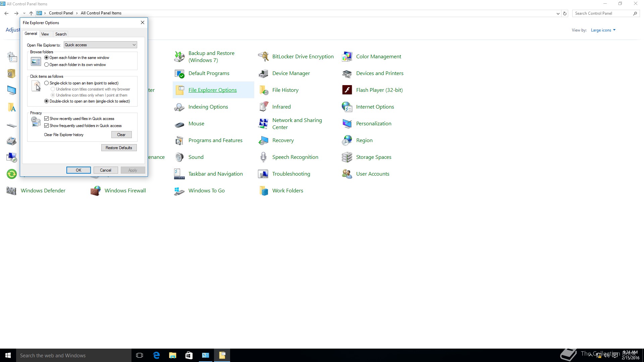Viewport: 644px width, 362px height.
Task: Open the Windows Firewall brick wall icon
Action: point(96,191)
